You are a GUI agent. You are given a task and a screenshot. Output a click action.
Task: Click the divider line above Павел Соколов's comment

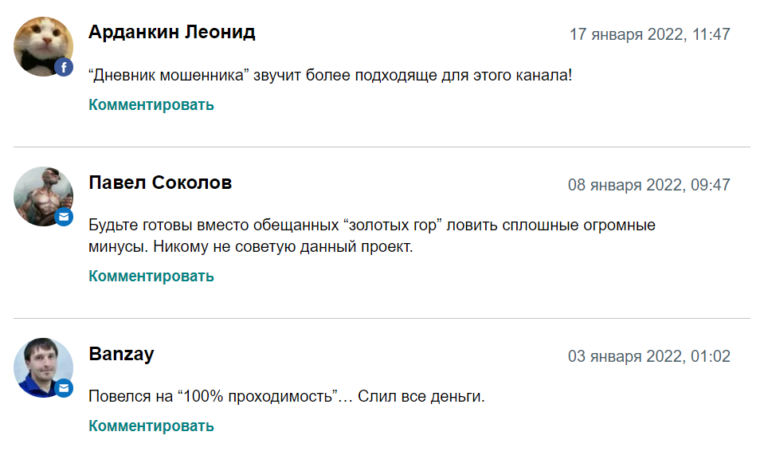coord(381,148)
